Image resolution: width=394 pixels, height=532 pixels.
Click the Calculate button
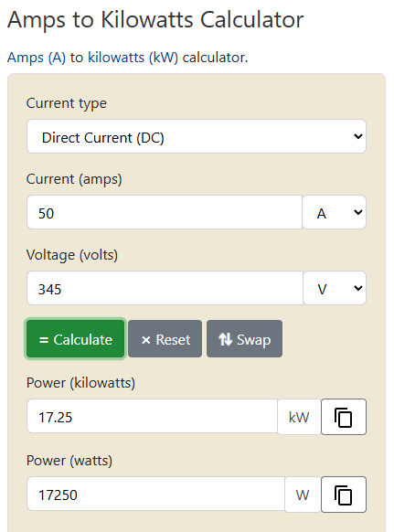coord(75,339)
